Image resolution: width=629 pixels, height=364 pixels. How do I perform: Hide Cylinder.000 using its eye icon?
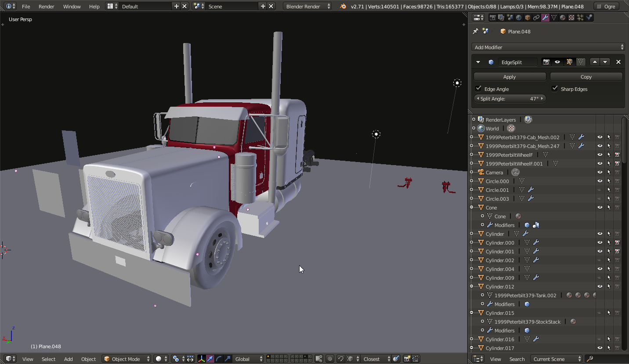[x=600, y=242]
